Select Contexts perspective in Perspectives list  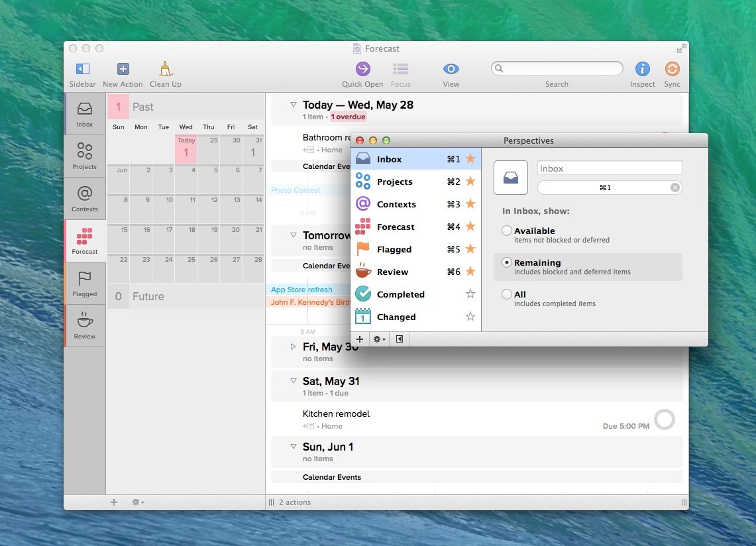pyautogui.click(x=416, y=204)
